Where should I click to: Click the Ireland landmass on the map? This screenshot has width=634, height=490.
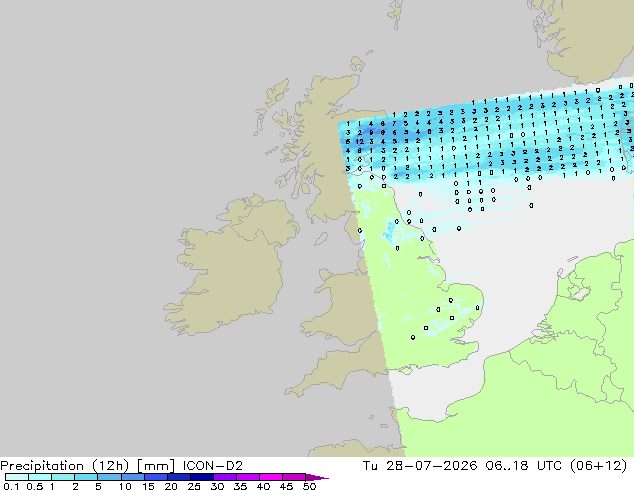coord(230,267)
